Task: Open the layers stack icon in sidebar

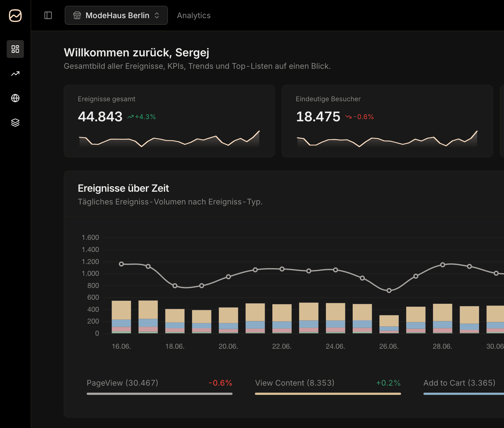Action: [15, 123]
